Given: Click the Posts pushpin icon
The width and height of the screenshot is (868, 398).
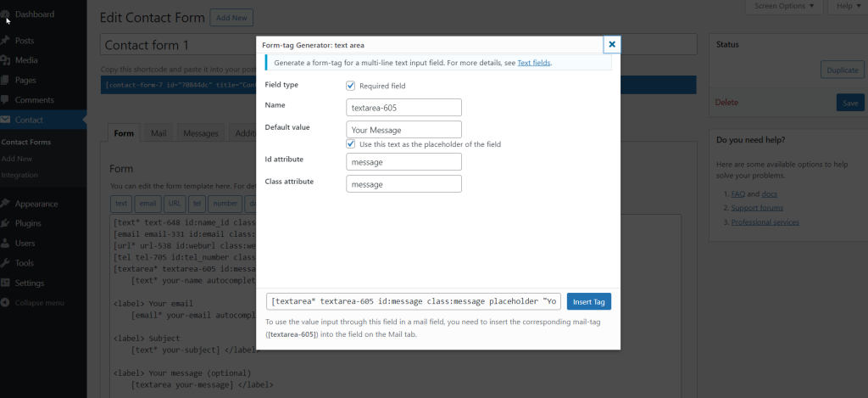Looking at the screenshot, I should click(7, 41).
